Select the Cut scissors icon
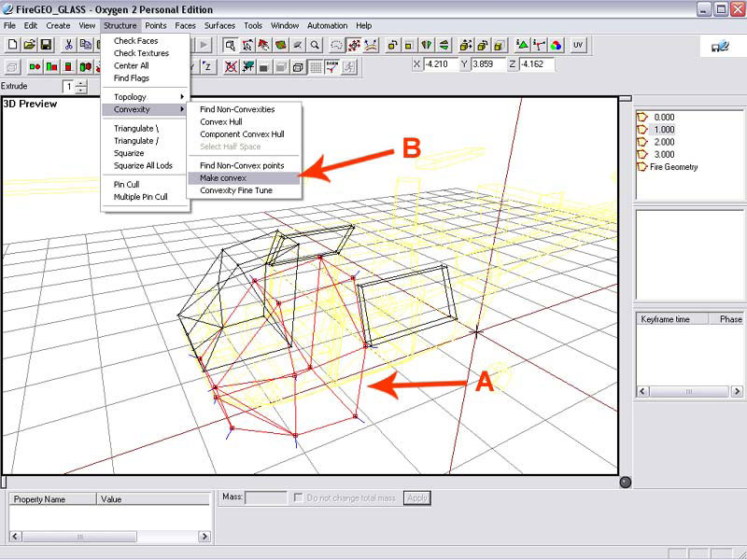747x560 pixels. (68, 45)
